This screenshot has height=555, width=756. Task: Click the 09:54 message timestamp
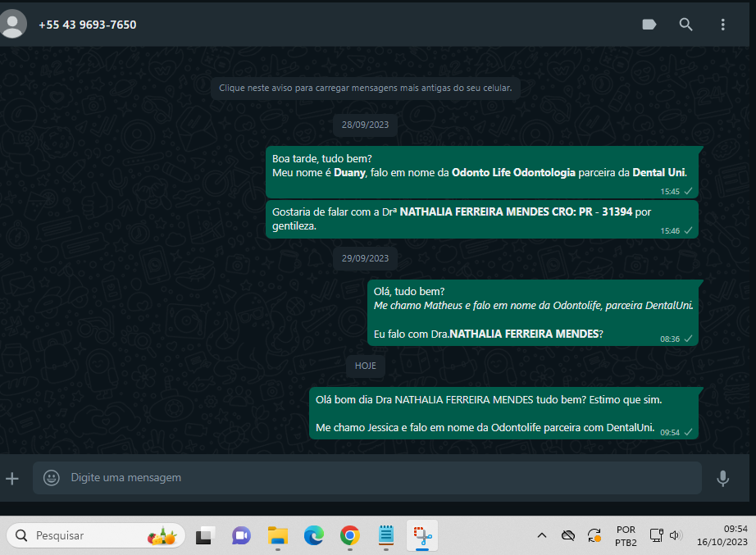tap(670, 433)
